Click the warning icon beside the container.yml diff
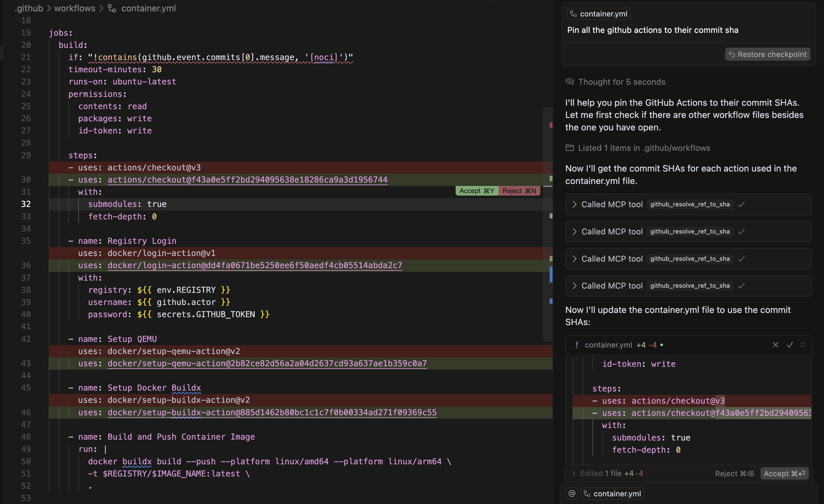Viewport: 824px width, 504px height. click(x=577, y=345)
